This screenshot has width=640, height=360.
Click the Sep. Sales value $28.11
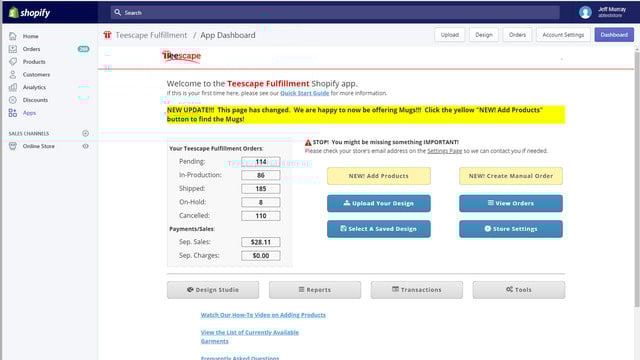click(x=260, y=242)
